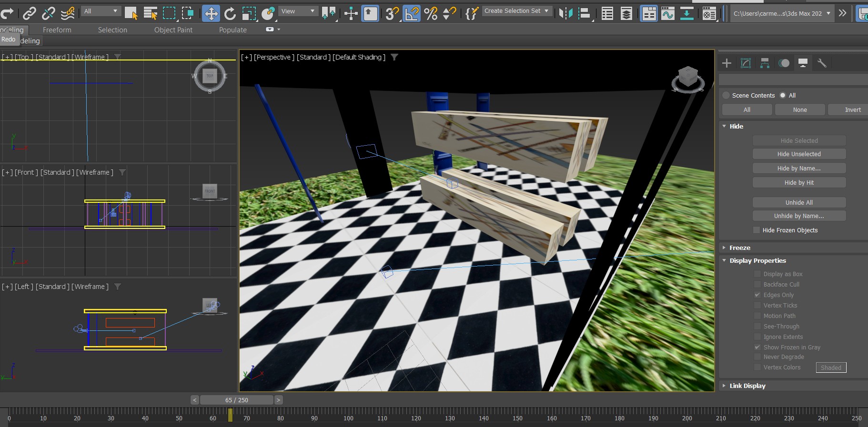Click the Select by Name icon

coord(150,13)
